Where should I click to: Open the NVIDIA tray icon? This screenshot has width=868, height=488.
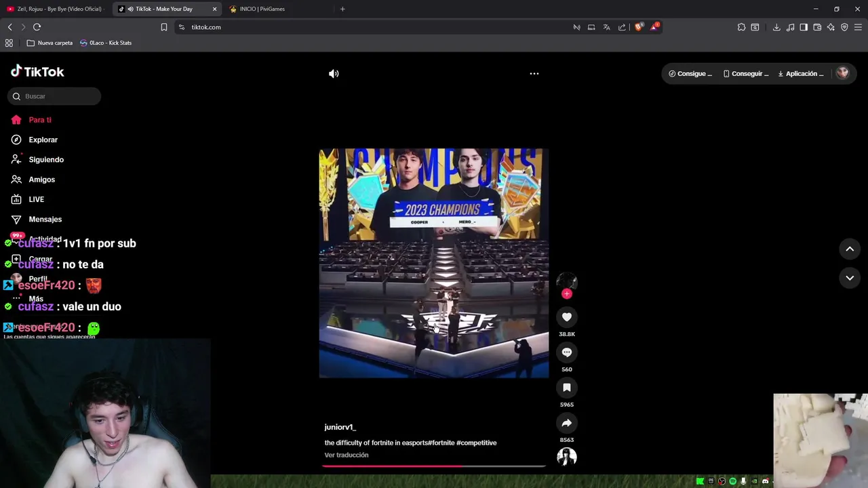tap(754, 481)
